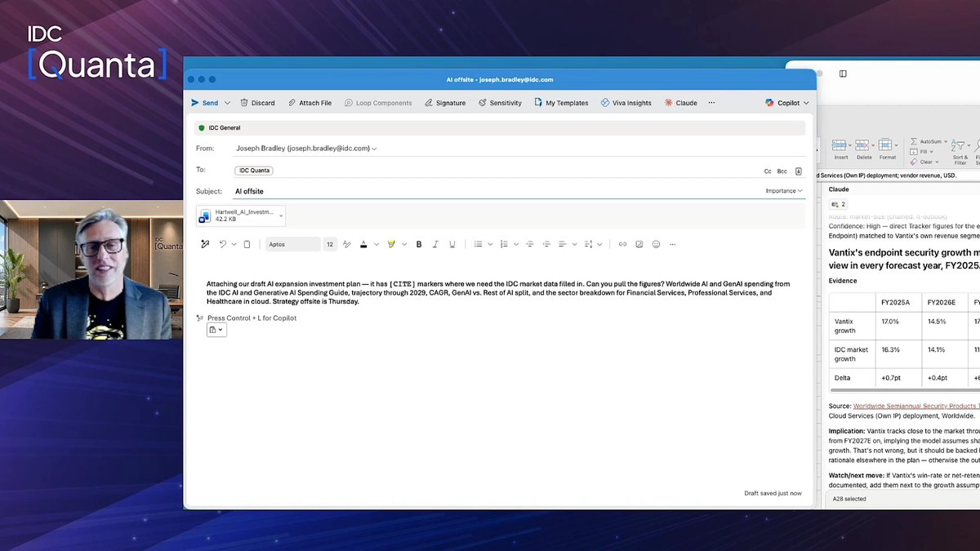
Task: Discard the draft email
Action: pyautogui.click(x=257, y=103)
